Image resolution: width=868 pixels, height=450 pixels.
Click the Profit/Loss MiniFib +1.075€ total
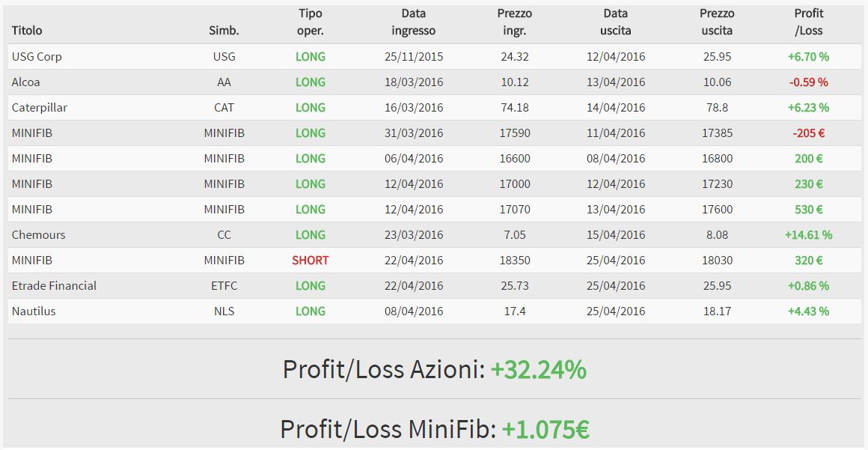pyautogui.click(x=435, y=430)
